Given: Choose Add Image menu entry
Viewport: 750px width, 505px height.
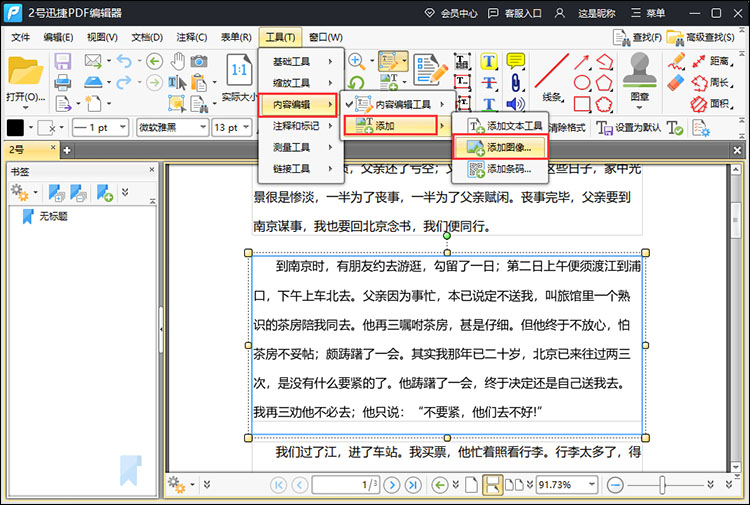Looking at the screenshot, I should coord(499,147).
